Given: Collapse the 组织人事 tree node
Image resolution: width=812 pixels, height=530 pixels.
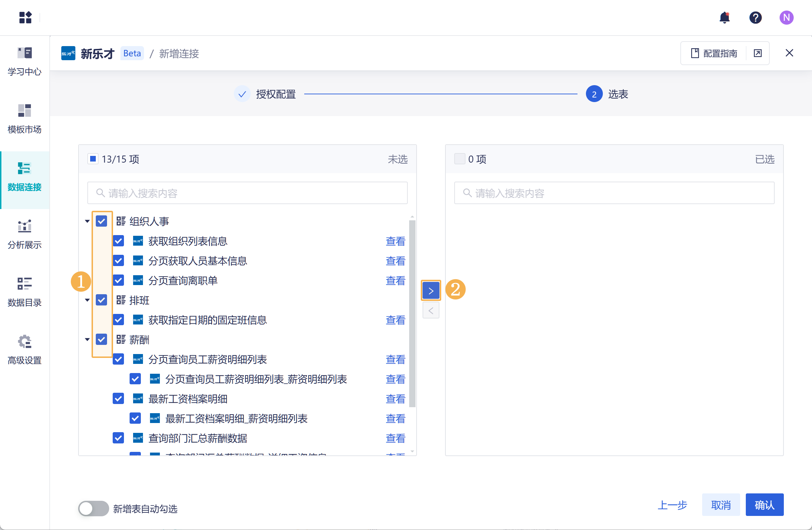Looking at the screenshot, I should tap(87, 221).
